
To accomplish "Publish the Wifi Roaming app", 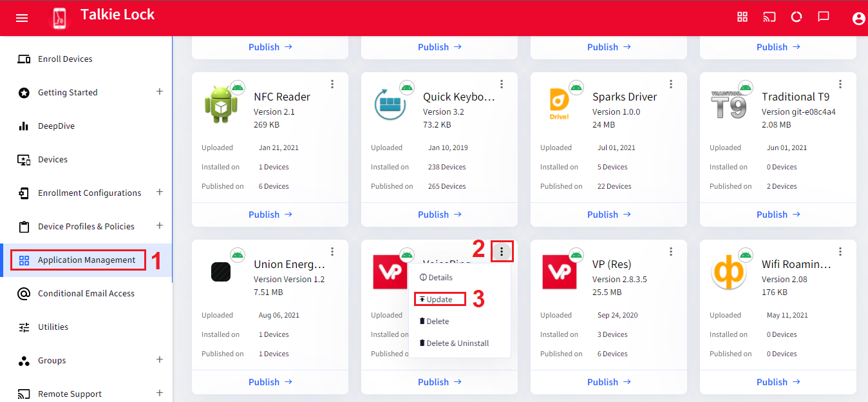I will coord(778,382).
